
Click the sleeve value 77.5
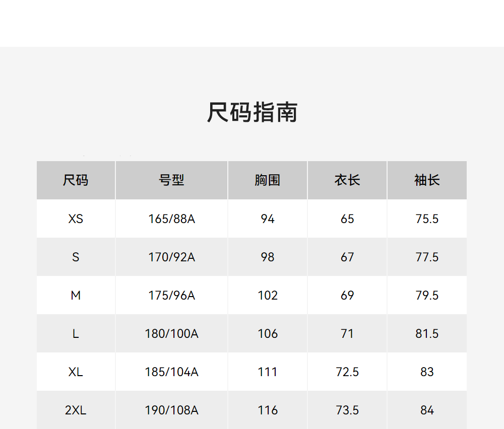tap(427, 257)
